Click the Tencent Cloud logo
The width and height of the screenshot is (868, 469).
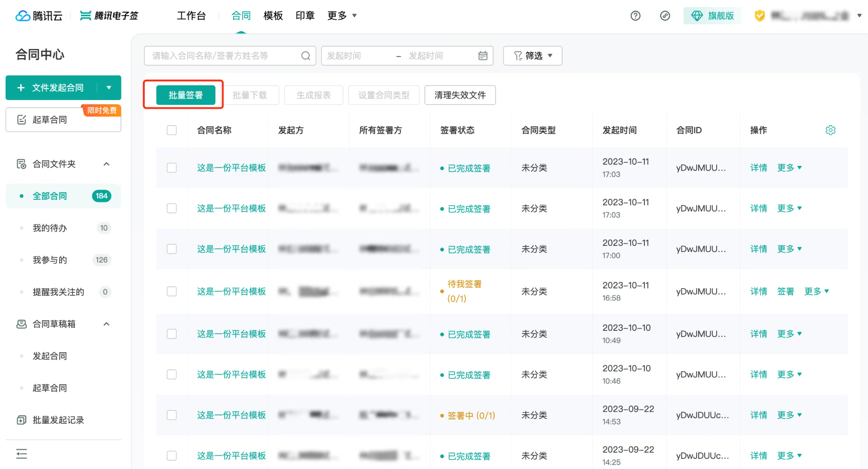39,16
